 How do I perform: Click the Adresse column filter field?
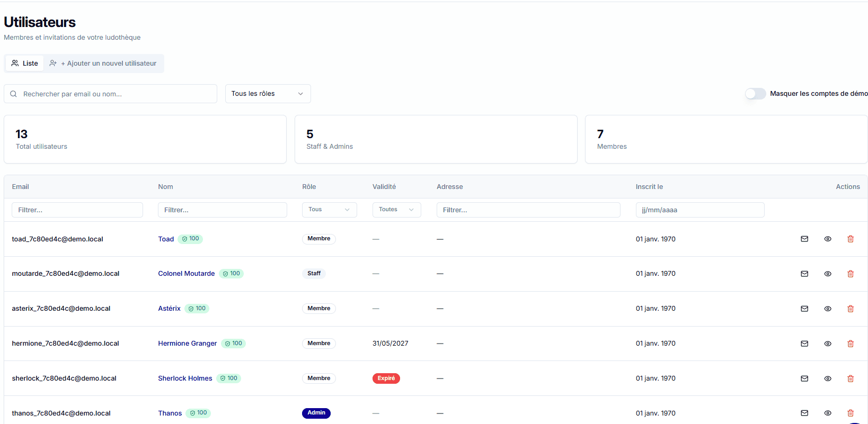[x=528, y=210]
